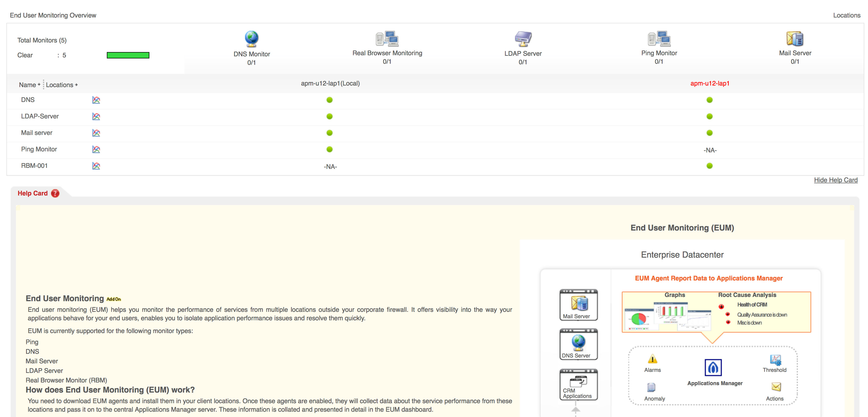Click 'Health of CRM' root cause entry
The height and width of the screenshot is (417, 868).
pos(752,305)
